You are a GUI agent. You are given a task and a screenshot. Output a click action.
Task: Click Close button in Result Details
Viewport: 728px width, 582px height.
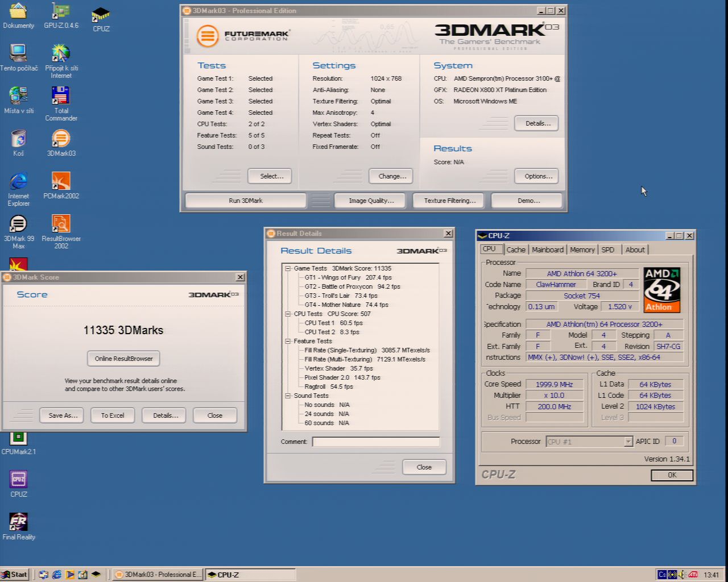point(424,467)
